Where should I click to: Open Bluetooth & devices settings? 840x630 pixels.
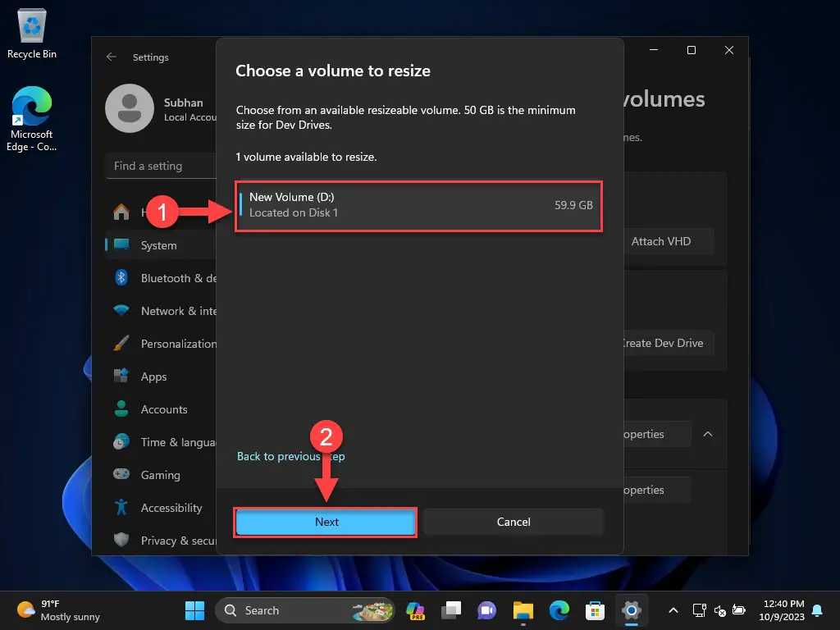161,279
